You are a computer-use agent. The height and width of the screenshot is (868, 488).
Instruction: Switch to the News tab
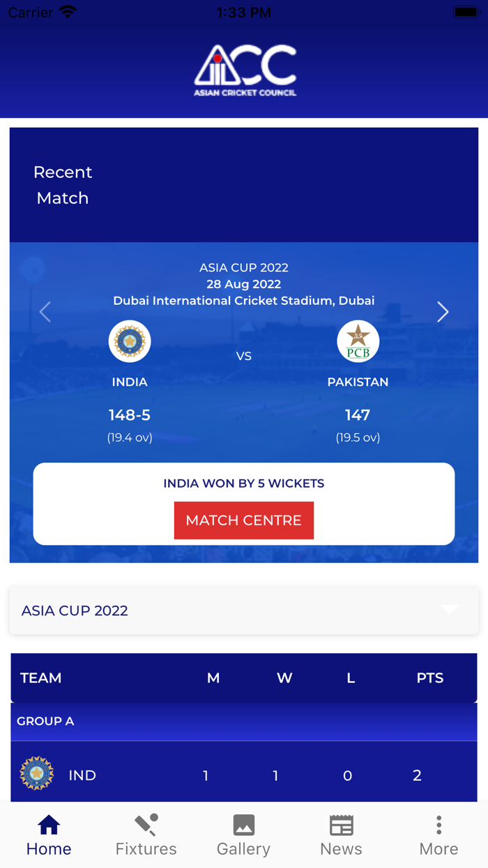(341, 836)
